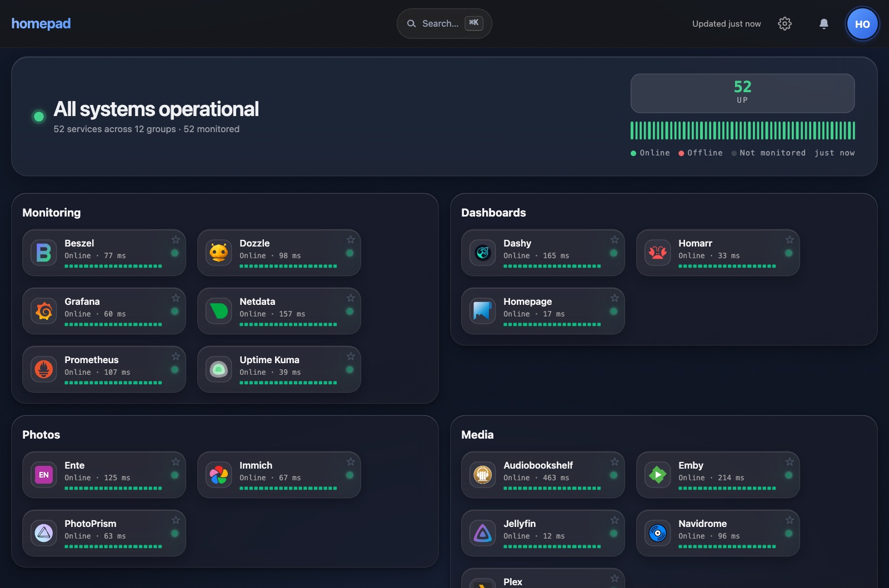Open the HO user avatar
This screenshot has height=588, width=889.
click(862, 24)
